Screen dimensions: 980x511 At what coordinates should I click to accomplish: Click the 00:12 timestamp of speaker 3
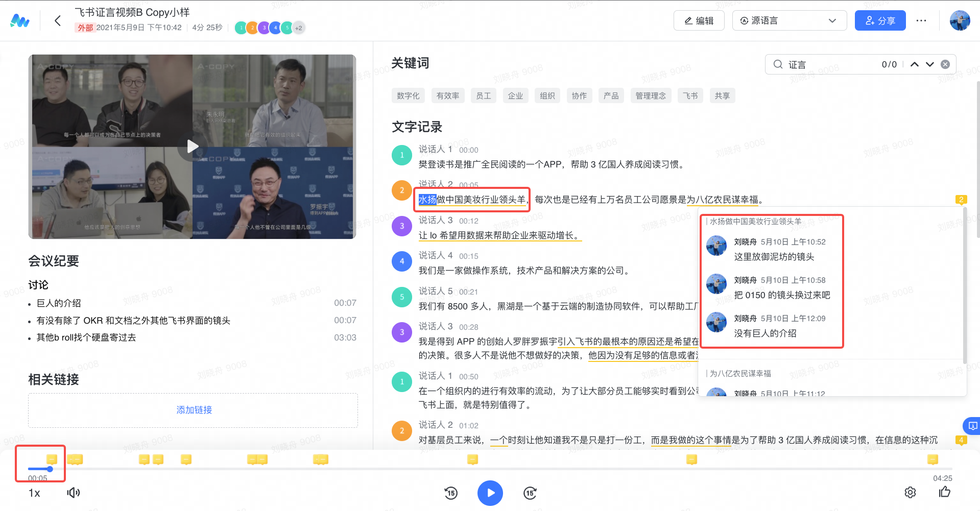pyautogui.click(x=469, y=221)
